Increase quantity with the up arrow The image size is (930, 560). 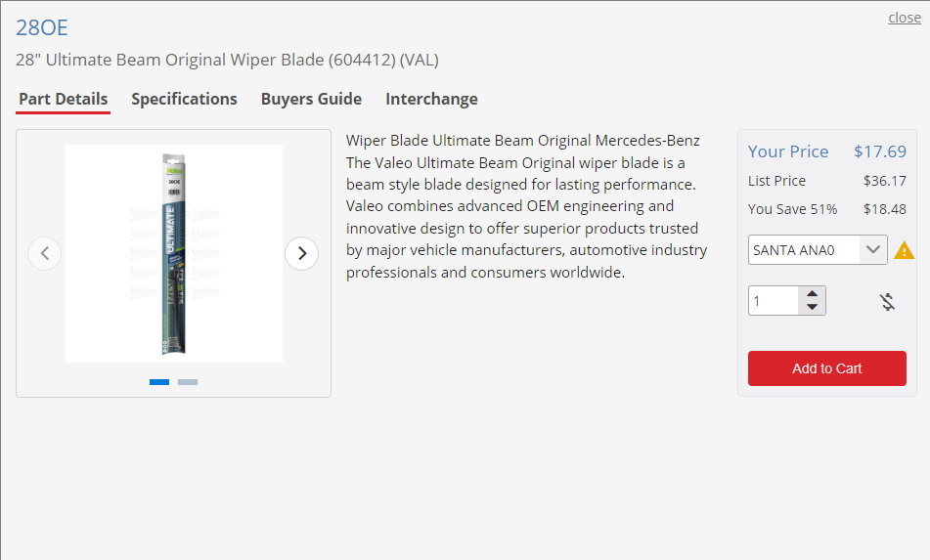click(x=812, y=293)
